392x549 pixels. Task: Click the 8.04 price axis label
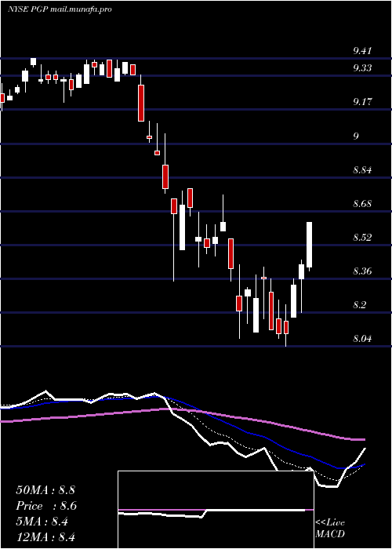click(x=362, y=339)
